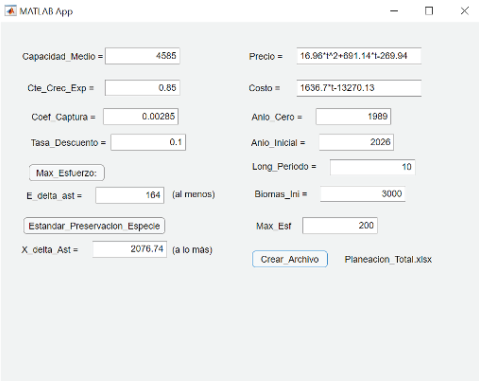Click the 'Tasa_Descuento =' label
479x381 pixels.
(x=68, y=143)
